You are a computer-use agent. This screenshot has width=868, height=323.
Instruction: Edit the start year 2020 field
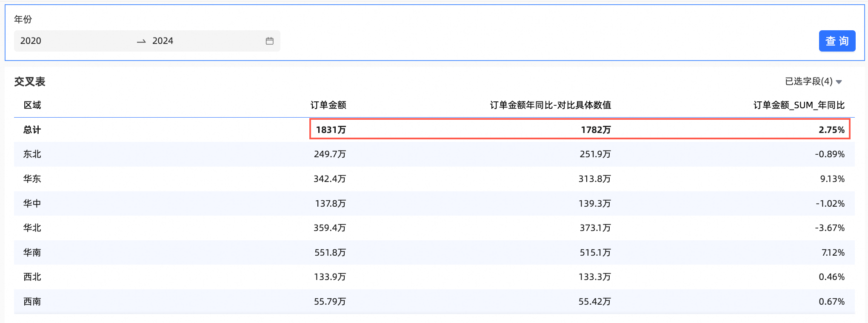[31, 41]
